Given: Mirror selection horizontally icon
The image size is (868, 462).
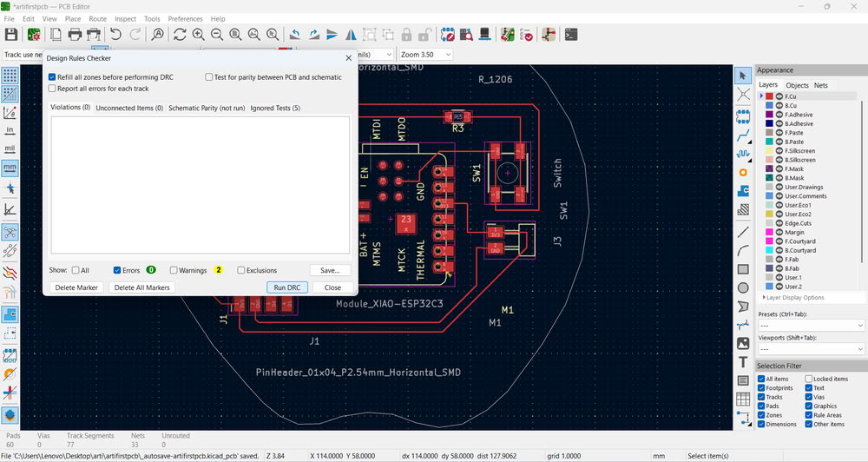Looking at the screenshot, I should pos(351,35).
